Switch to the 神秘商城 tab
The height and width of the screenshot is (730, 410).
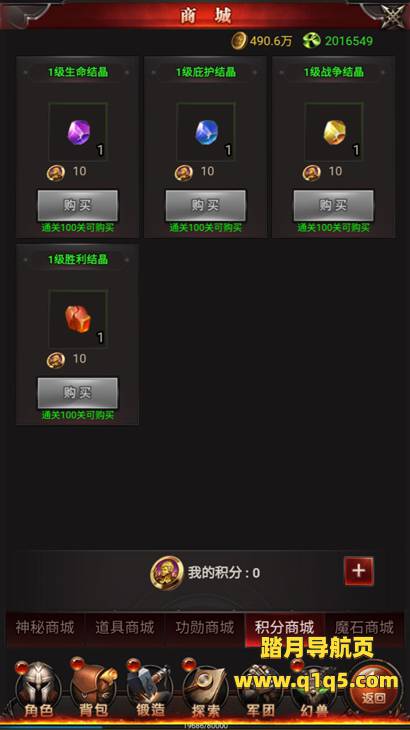tap(45, 628)
